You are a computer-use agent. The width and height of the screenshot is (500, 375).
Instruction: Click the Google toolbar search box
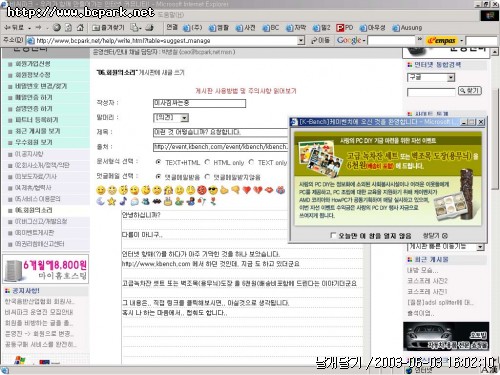391,41
